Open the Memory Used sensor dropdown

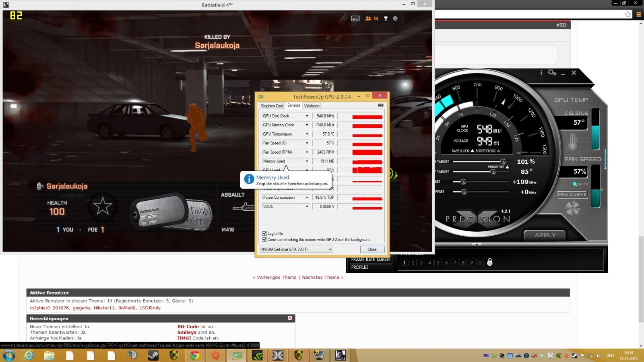[x=307, y=161]
